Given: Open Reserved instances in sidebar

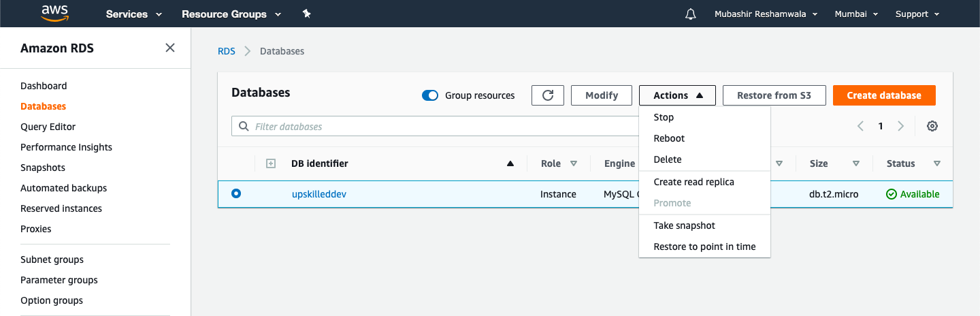Looking at the screenshot, I should pyautogui.click(x=61, y=208).
